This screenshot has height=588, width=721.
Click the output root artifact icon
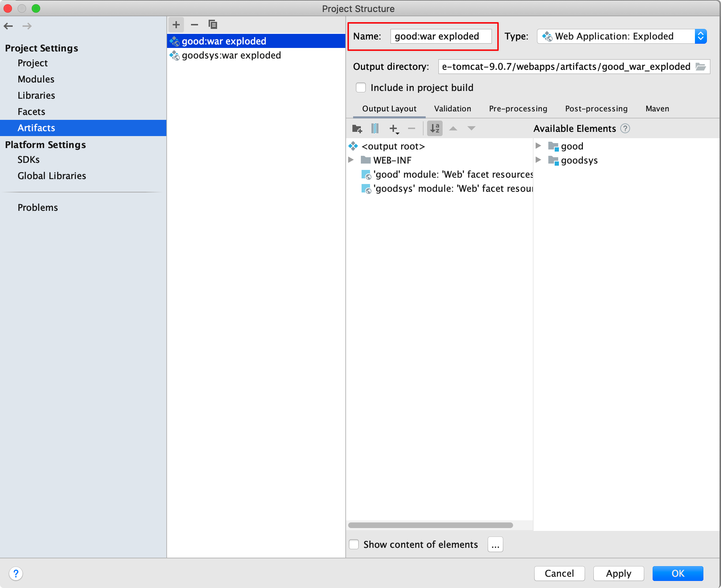pos(353,146)
